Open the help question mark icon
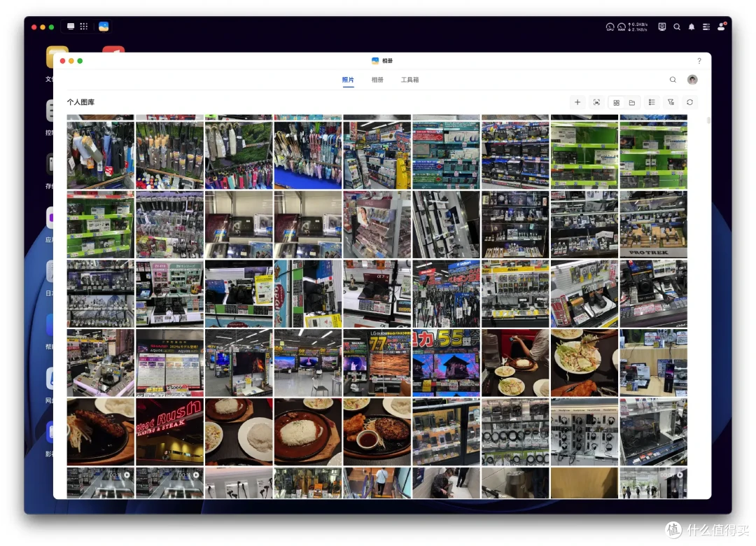This screenshot has width=756, height=546. pyautogui.click(x=699, y=61)
